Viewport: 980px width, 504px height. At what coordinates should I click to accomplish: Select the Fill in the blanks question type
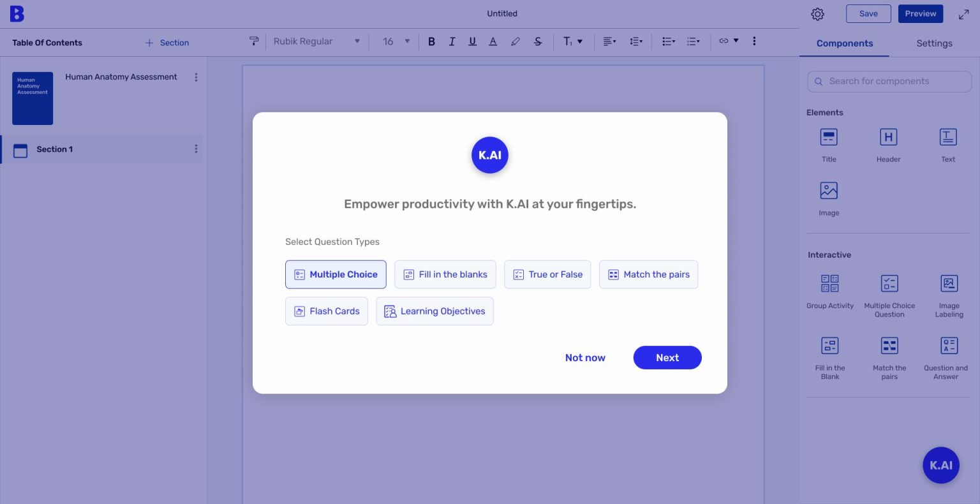(x=445, y=274)
